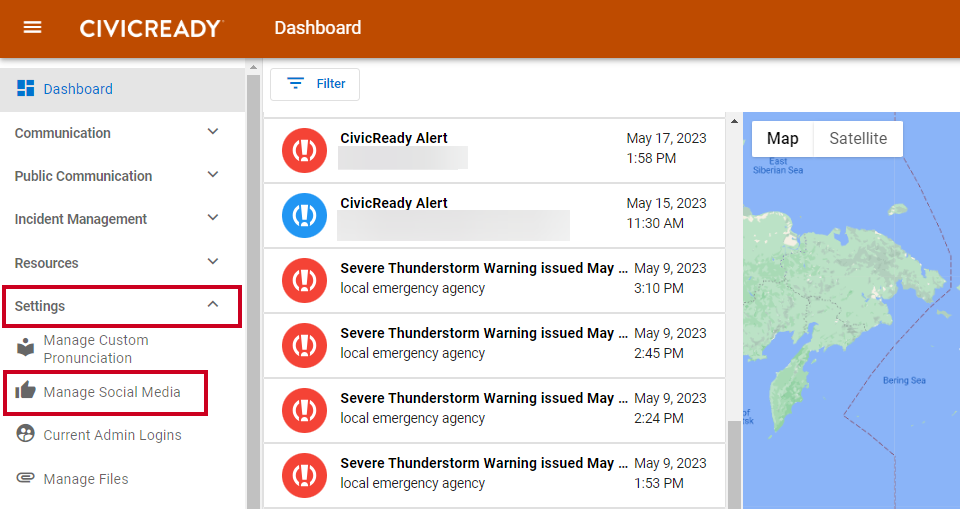
Task: Open CivicReady Alert from May 15, 2023
Action: point(494,216)
